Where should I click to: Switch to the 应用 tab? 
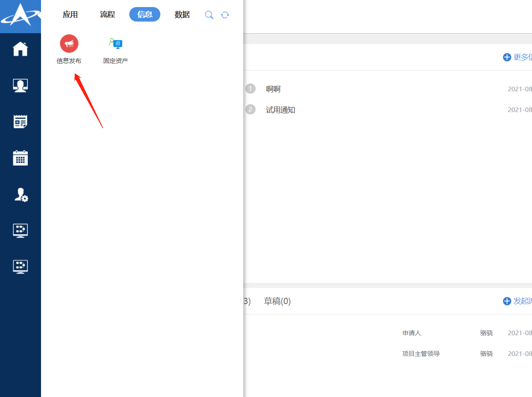[70, 15]
